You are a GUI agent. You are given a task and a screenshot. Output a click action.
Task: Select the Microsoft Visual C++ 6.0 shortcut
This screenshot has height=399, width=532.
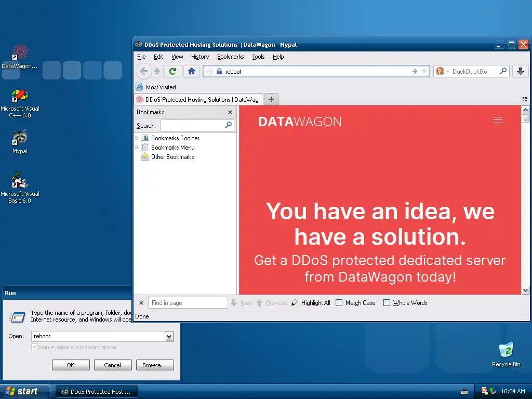20,103
